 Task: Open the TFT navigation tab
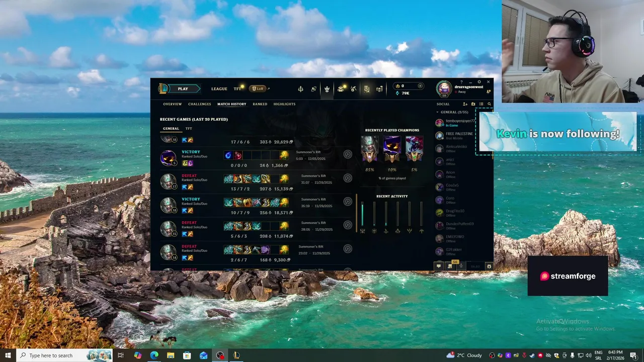point(237,89)
